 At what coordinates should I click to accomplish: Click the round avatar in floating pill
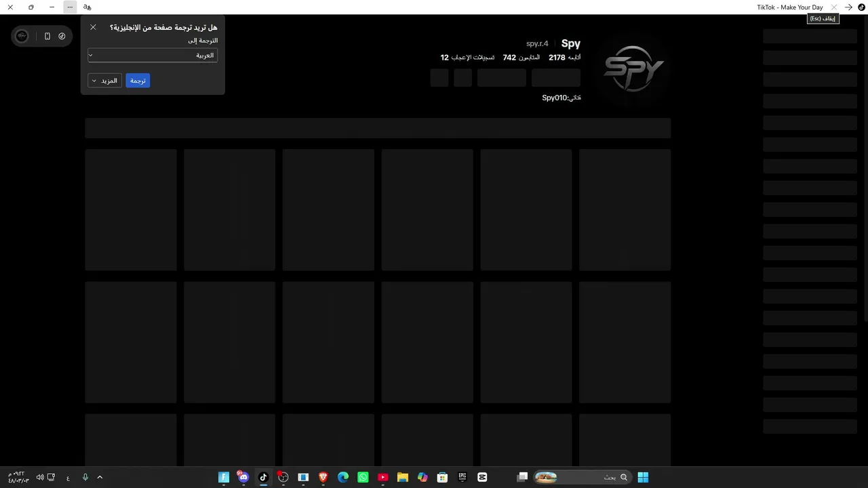(22, 36)
